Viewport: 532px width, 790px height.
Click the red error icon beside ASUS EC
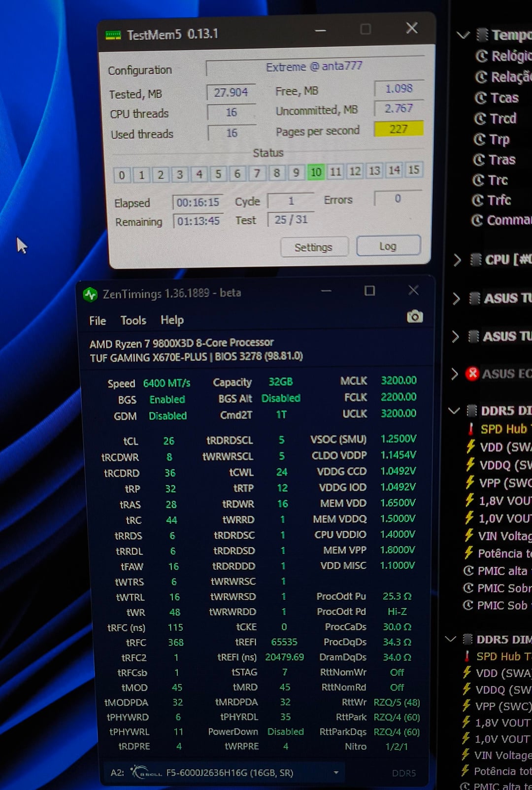472,374
